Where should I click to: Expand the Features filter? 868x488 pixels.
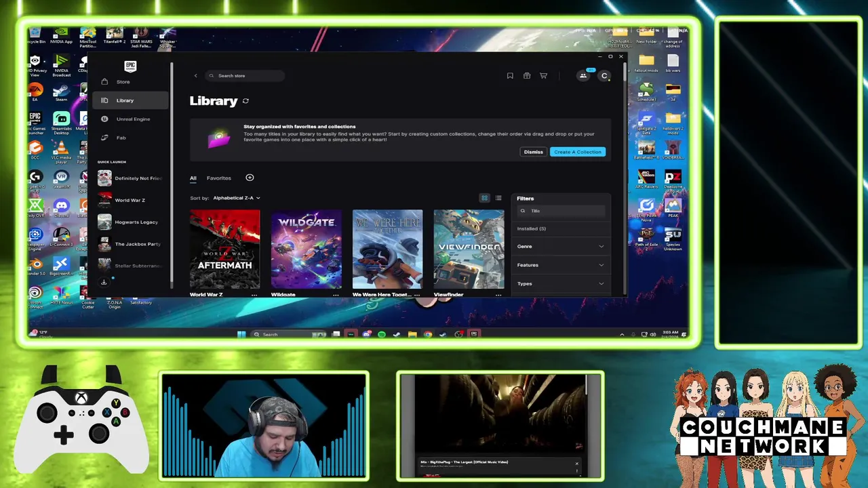[561, 265]
